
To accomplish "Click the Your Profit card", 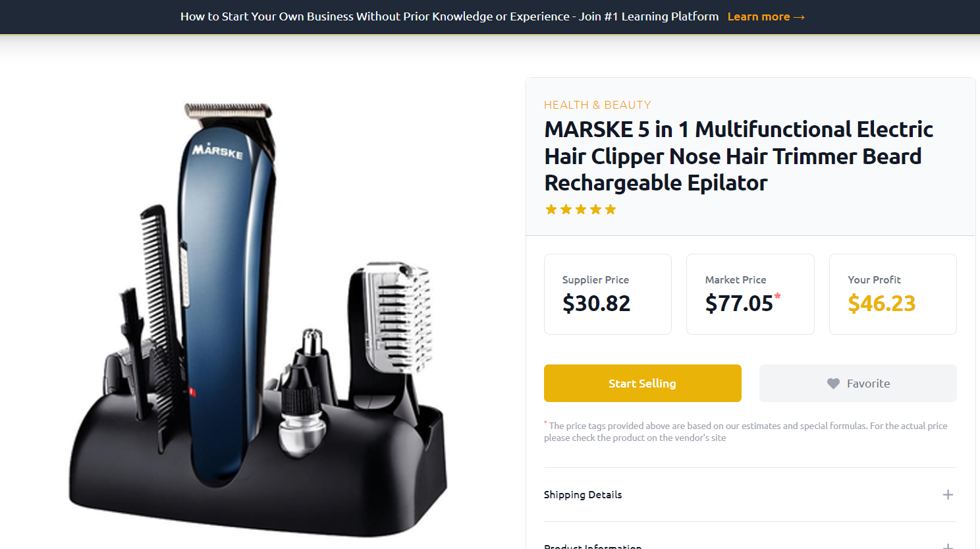I will coord(893,295).
